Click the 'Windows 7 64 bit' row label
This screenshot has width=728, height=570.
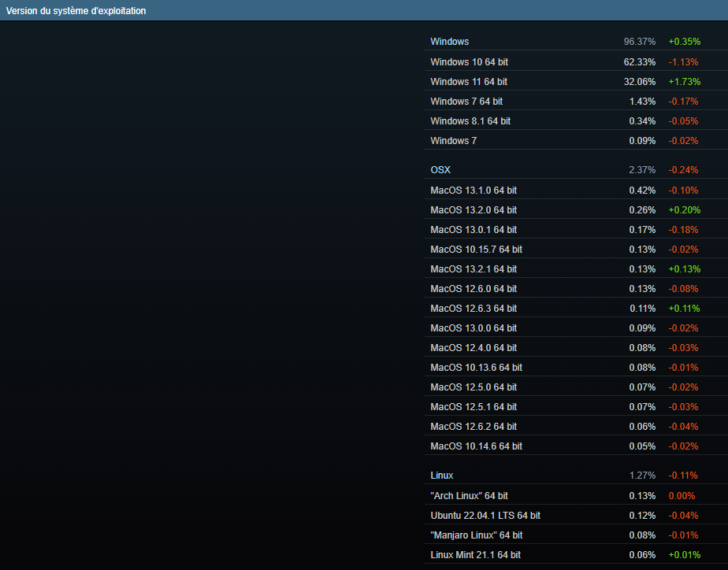[x=466, y=101]
